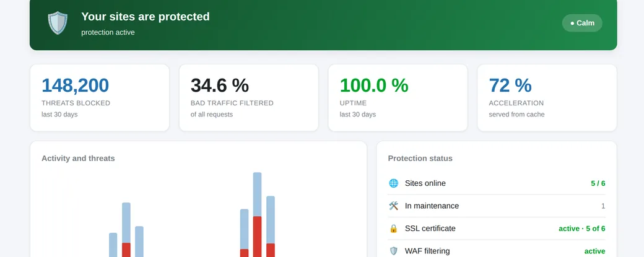Screen dimensions: 644x257
Task: Click the shield icon in the green banner
Action: pos(58,22)
